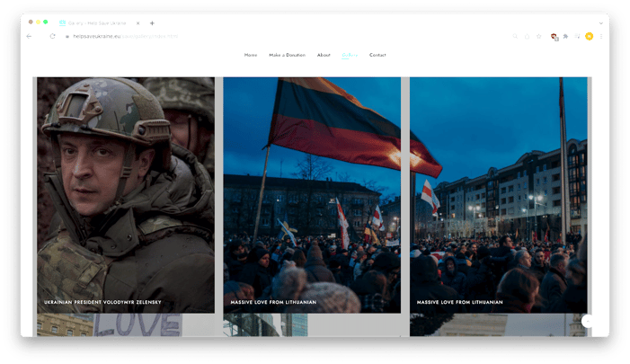
Task: Open the Contact page
Action: 377,55
